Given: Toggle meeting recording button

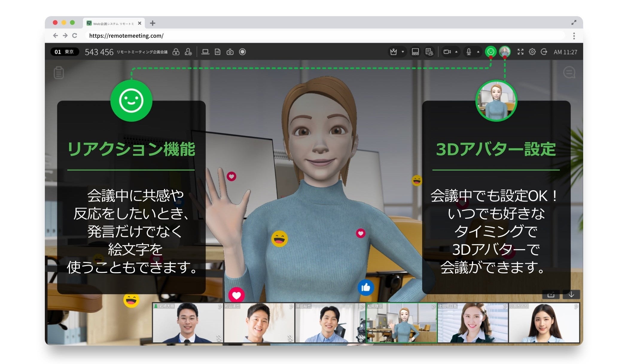Looking at the screenshot, I should point(243,52).
